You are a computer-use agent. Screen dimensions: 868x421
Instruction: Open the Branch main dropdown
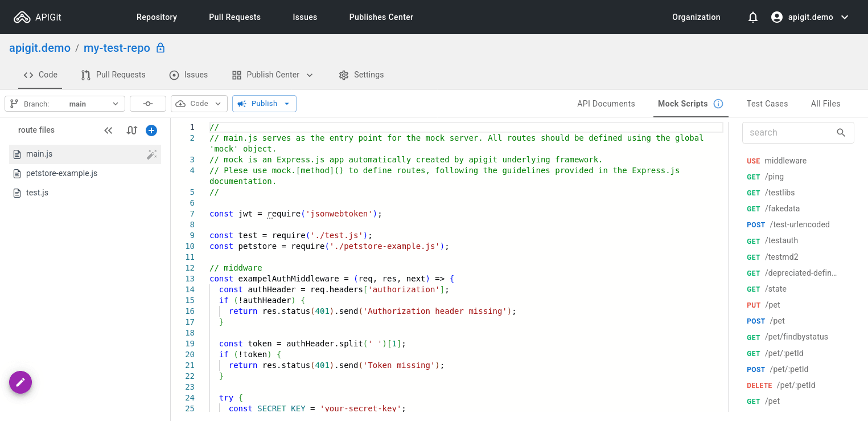pos(65,104)
